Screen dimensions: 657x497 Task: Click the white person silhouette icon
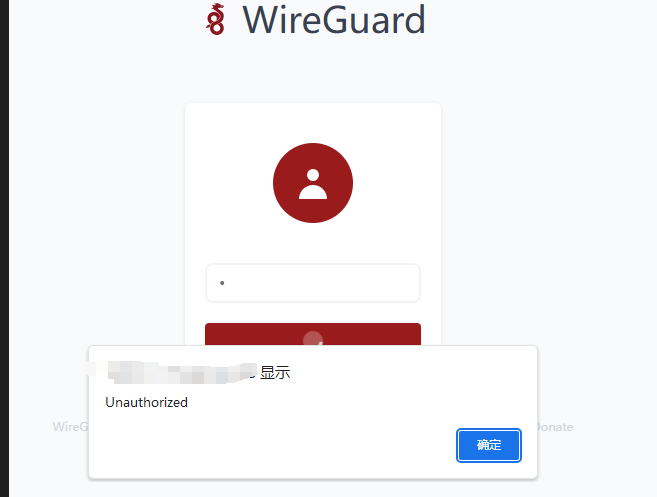[x=313, y=184]
